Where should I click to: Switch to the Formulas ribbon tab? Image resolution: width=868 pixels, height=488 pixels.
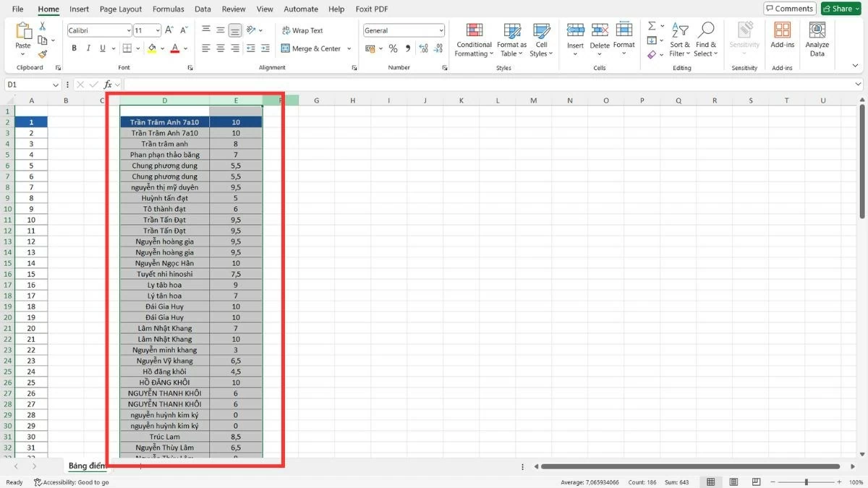(168, 9)
